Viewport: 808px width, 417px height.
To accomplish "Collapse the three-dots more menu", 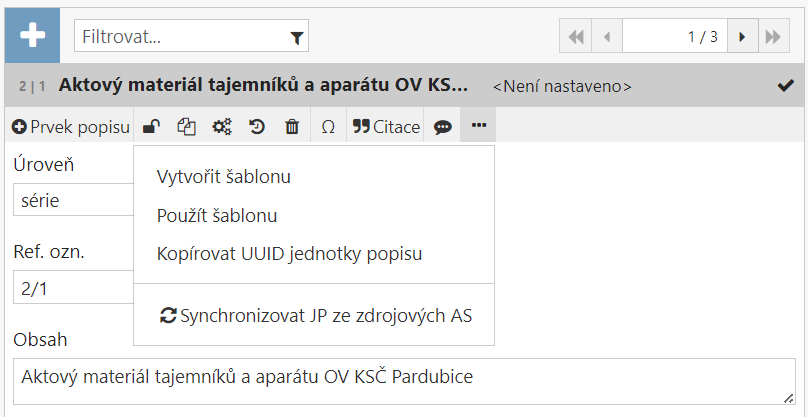I will [x=478, y=126].
